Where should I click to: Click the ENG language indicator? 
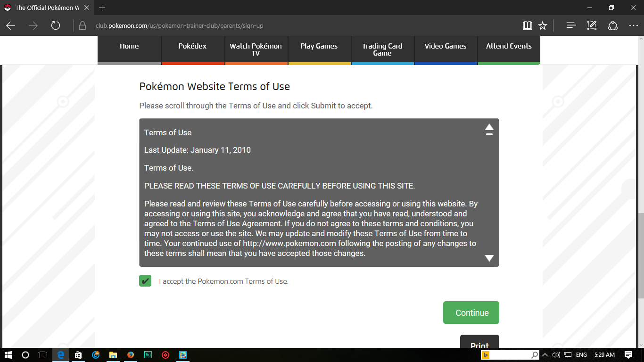coord(581,355)
